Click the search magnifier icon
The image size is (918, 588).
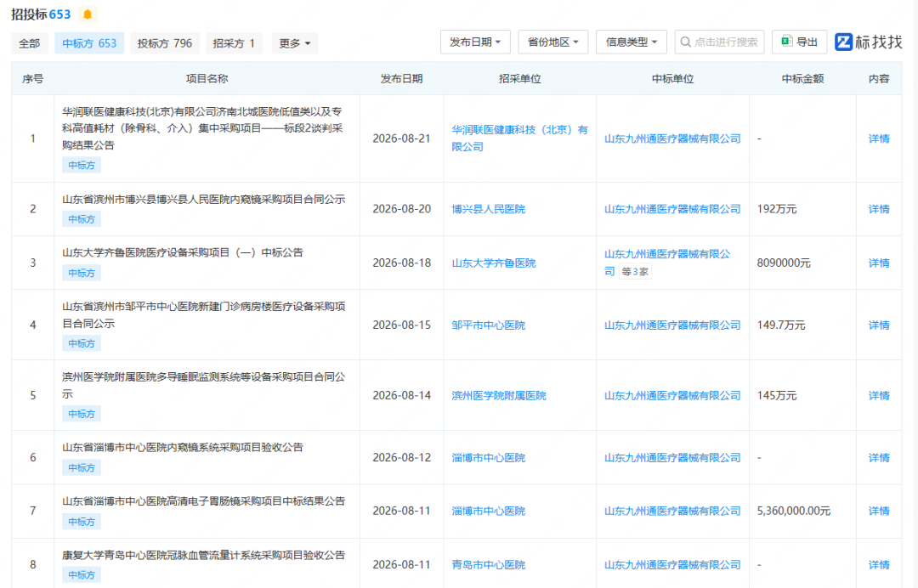click(686, 42)
